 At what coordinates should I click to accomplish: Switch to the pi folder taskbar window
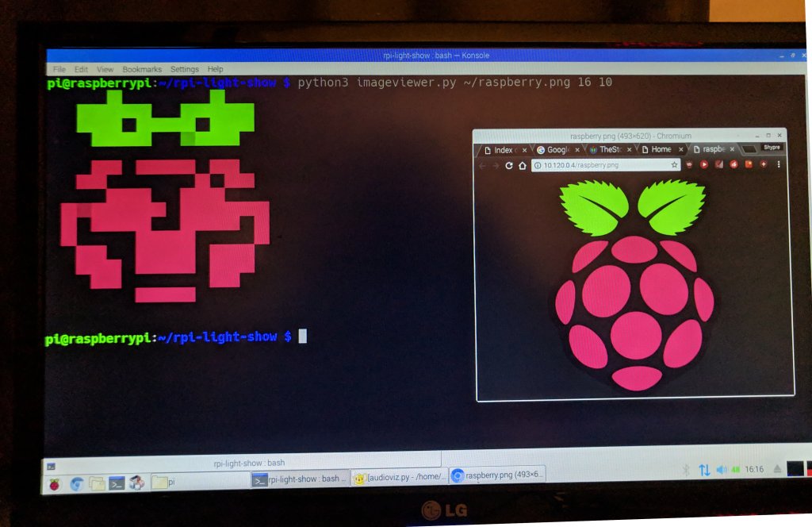[199, 482]
